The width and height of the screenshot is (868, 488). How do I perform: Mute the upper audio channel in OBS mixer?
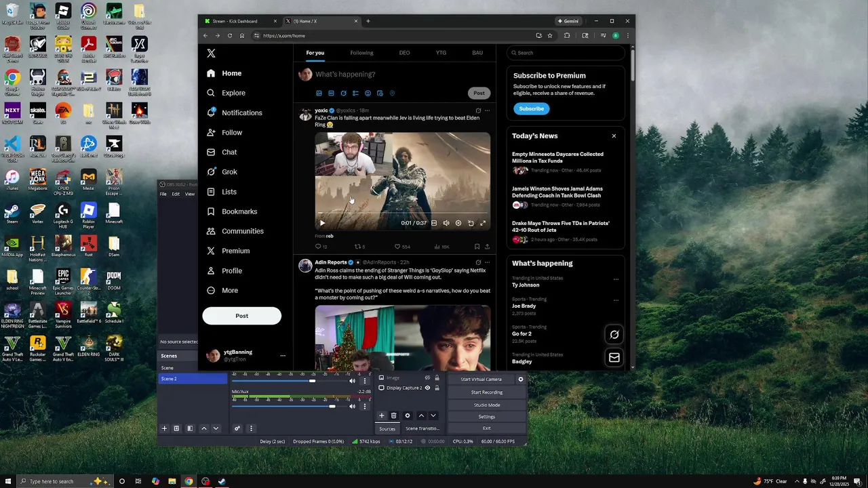coord(352,381)
